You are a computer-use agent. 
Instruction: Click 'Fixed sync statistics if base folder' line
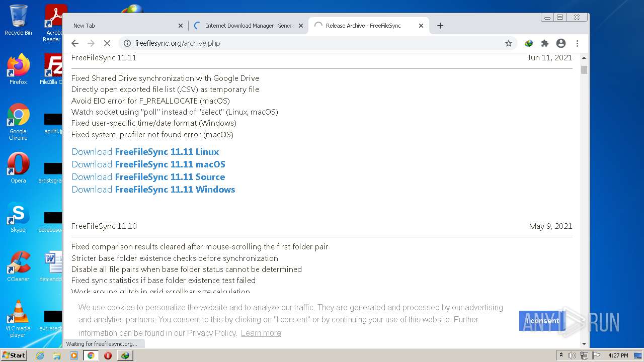(x=164, y=281)
